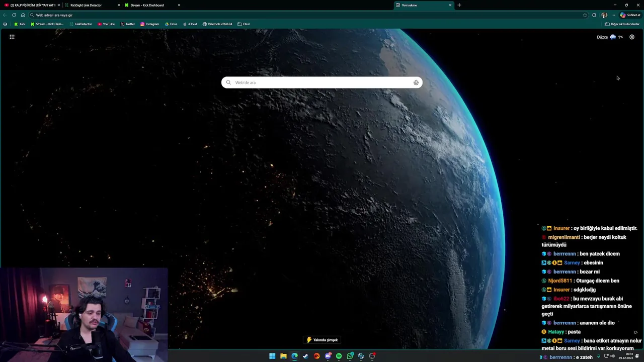Open Twitter bookmark

click(x=128, y=24)
